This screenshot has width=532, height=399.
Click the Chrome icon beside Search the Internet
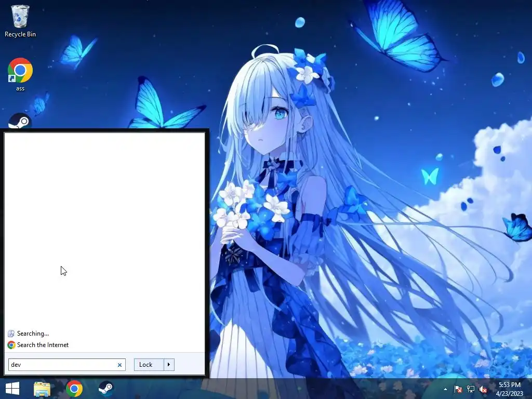[x=11, y=345]
